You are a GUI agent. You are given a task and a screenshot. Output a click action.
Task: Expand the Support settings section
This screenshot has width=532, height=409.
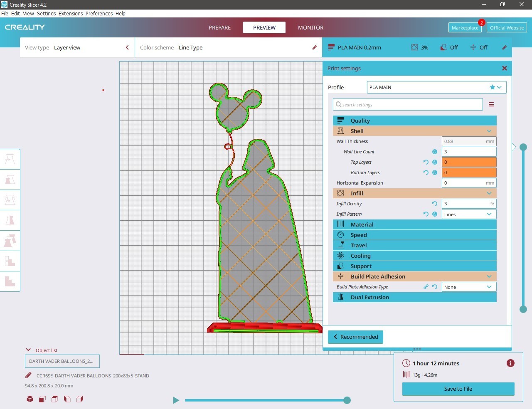415,266
